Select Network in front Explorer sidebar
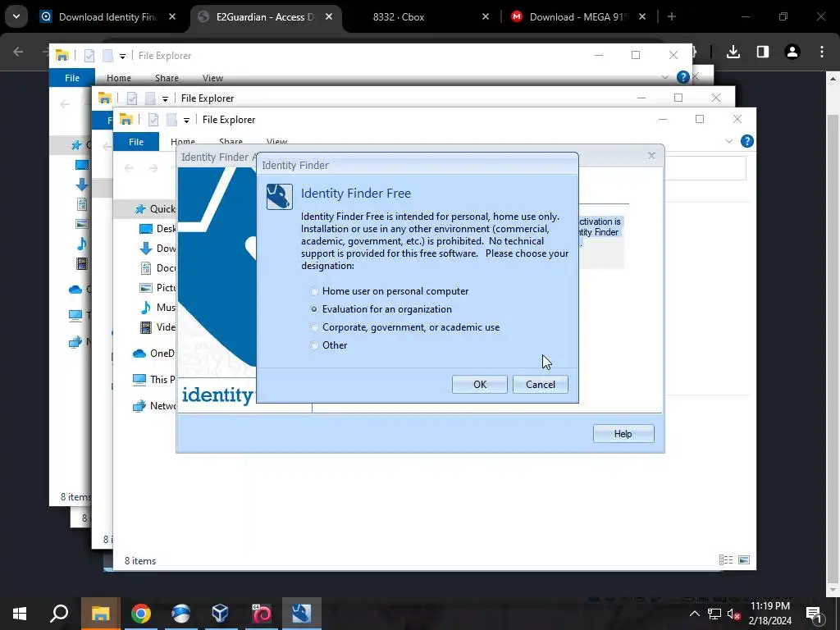Viewport: 840px width, 630px height. 153,405
